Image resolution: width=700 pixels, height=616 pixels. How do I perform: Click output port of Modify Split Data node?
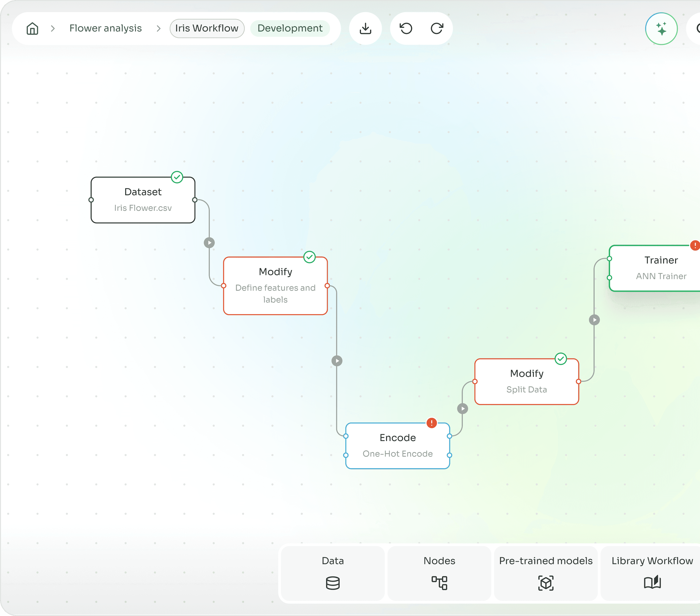(x=578, y=382)
